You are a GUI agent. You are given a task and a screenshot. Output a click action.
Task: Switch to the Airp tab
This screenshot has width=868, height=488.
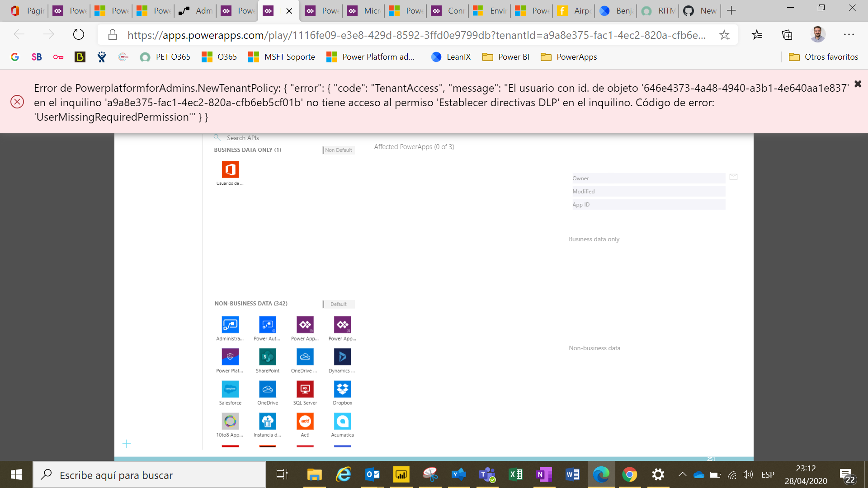point(574,11)
